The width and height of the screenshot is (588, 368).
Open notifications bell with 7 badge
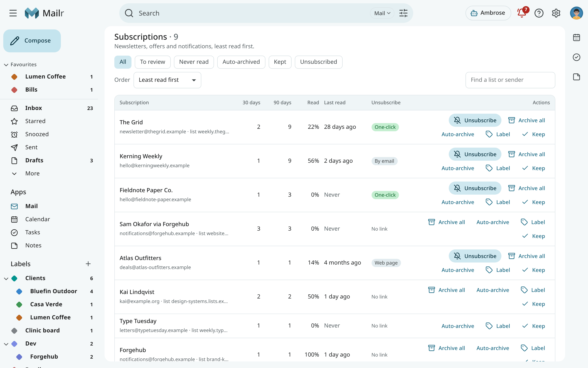click(x=522, y=13)
